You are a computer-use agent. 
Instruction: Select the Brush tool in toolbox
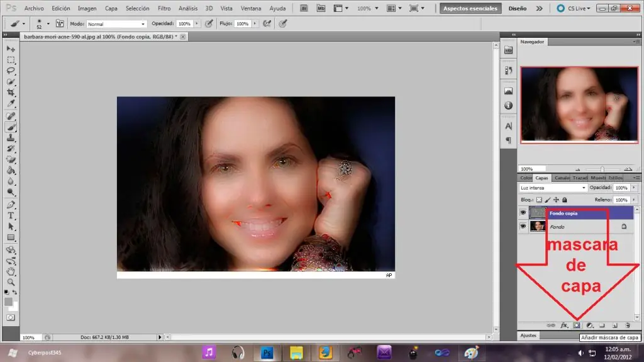[11, 127]
